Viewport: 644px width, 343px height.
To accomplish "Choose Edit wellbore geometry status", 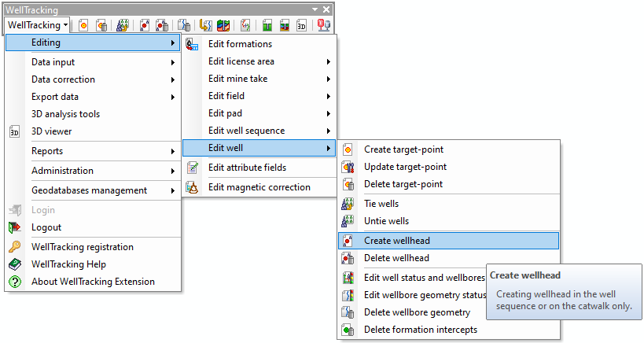I will (x=412, y=295).
